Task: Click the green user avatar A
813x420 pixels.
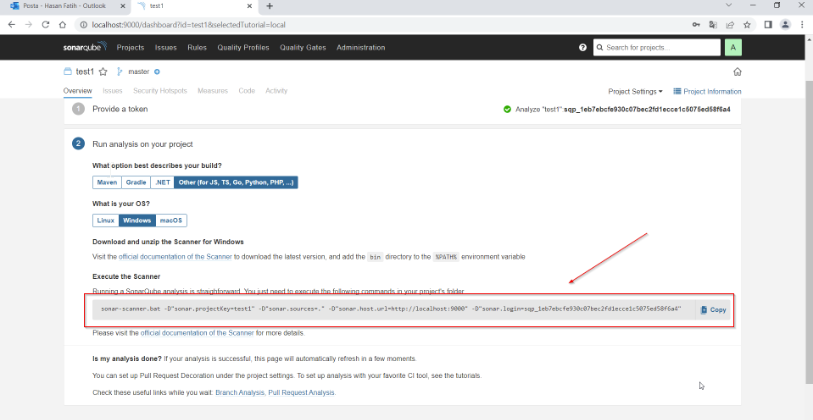Action: point(734,47)
